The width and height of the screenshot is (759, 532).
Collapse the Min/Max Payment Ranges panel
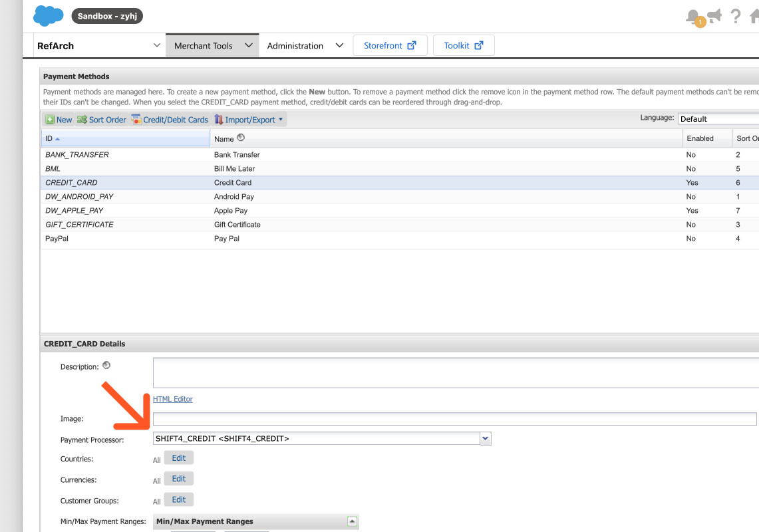point(352,521)
